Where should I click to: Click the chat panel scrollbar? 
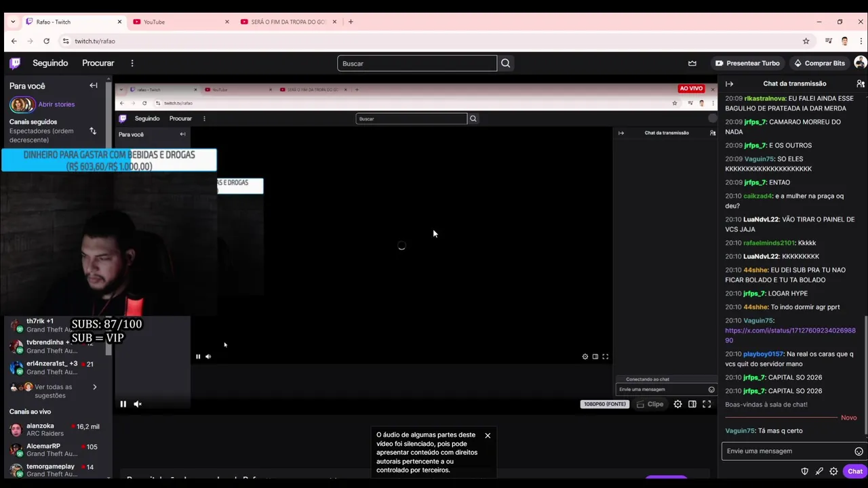pyautogui.click(x=865, y=376)
